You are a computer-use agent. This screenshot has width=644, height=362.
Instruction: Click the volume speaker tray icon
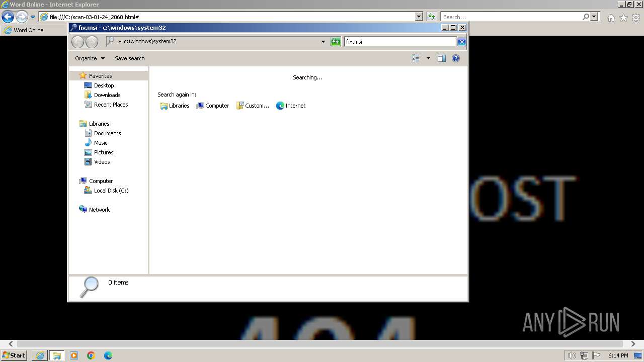coord(572,355)
